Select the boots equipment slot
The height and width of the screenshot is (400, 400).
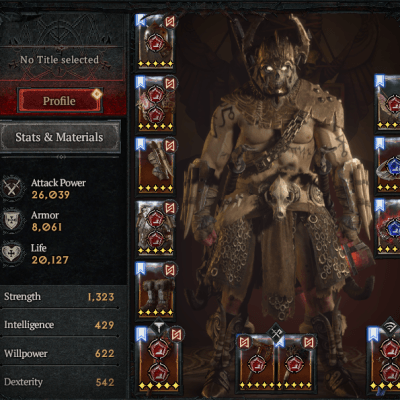point(155,291)
